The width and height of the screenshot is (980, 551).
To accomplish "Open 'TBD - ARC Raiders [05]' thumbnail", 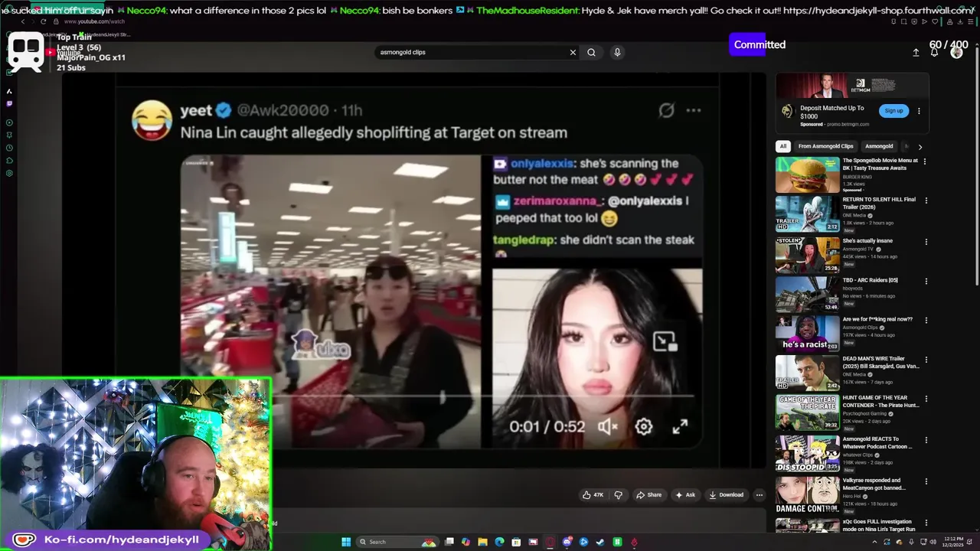I will pos(808,294).
